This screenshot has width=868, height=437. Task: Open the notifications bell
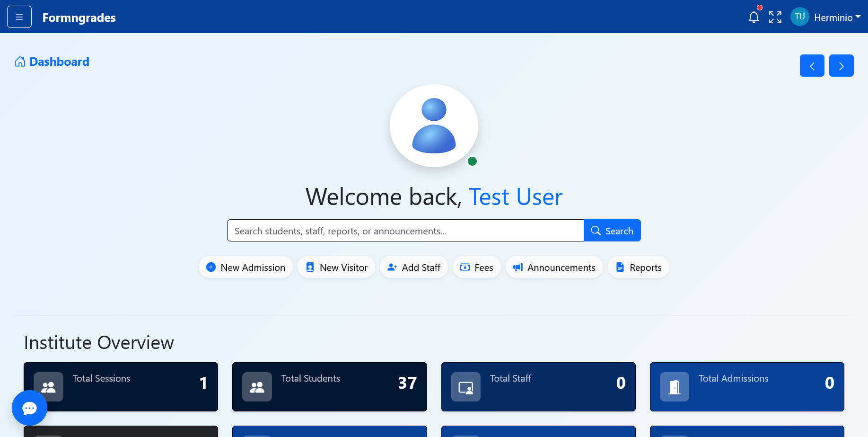click(x=754, y=18)
